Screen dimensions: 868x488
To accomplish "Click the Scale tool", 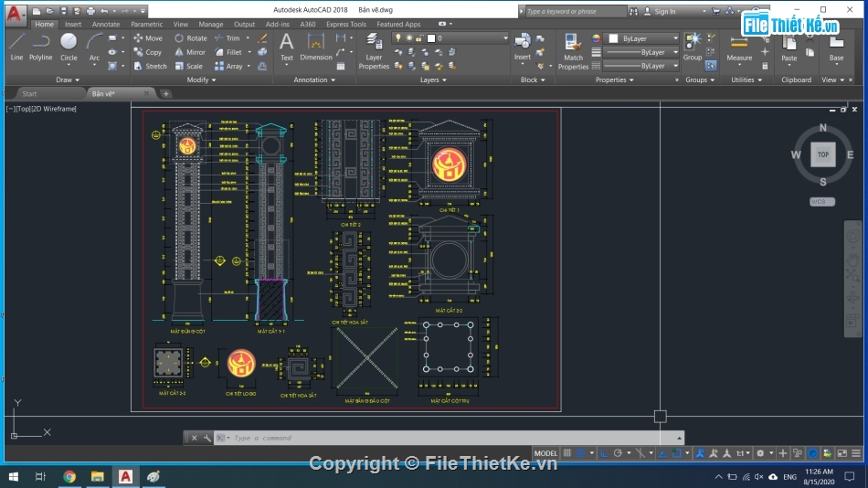I will tap(189, 66).
